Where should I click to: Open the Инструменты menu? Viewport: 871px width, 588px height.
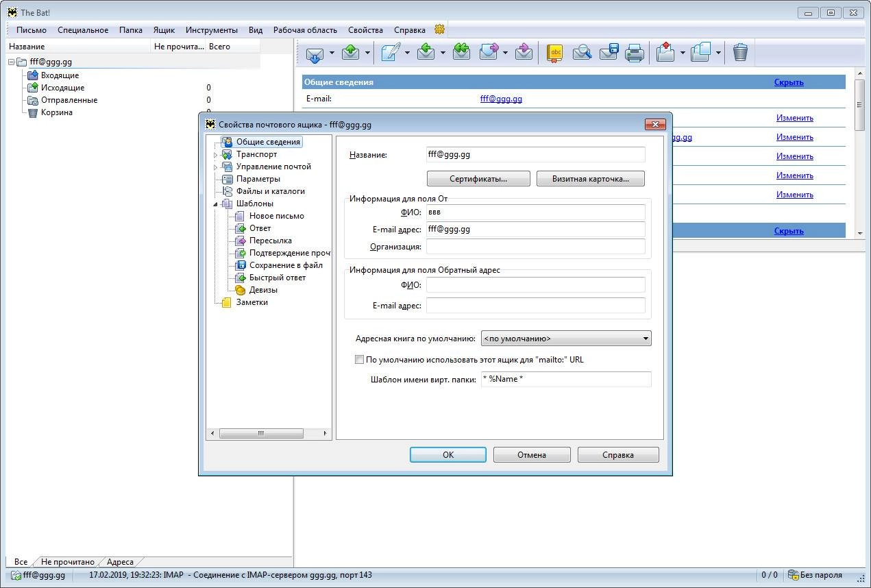pyautogui.click(x=212, y=30)
